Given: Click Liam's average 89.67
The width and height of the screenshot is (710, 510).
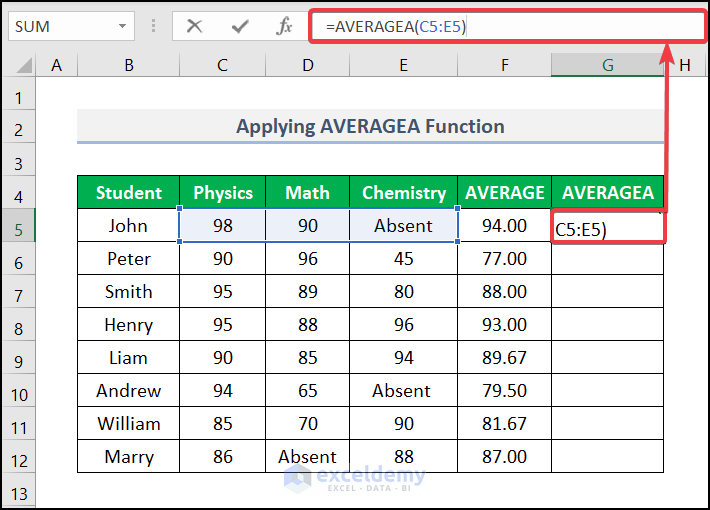Looking at the screenshot, I should coord(504,357).
